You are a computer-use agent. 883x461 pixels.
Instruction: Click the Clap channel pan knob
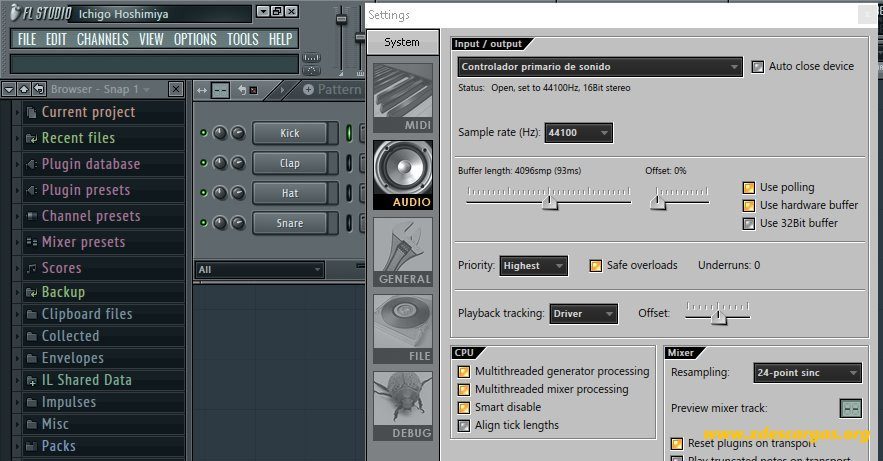point(220,163)
